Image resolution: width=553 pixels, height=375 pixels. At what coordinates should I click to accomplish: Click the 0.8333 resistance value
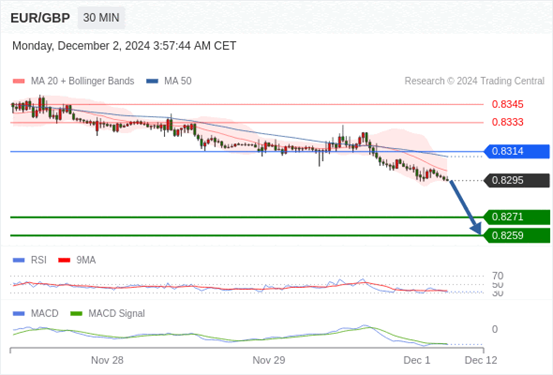[508, 122]
